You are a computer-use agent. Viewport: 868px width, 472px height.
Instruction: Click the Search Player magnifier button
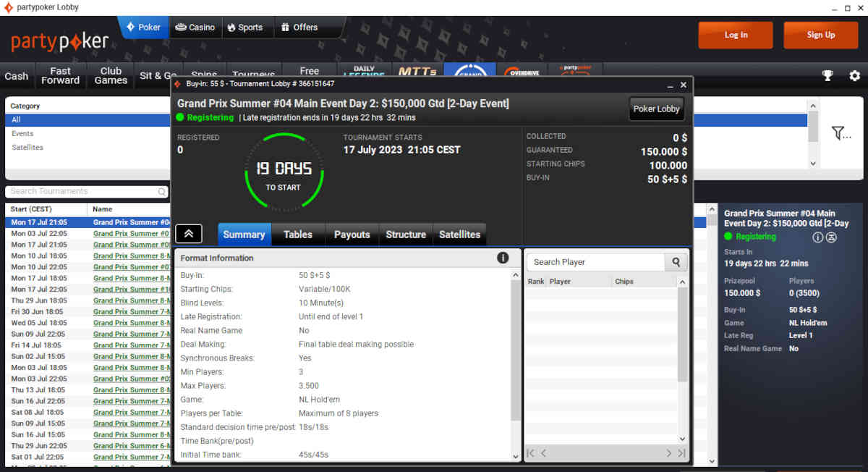(676, 262)
